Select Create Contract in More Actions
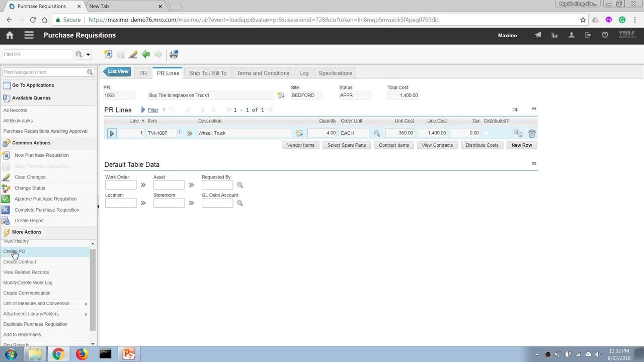The width and height of the screenshot is (644, 362). 20,262
